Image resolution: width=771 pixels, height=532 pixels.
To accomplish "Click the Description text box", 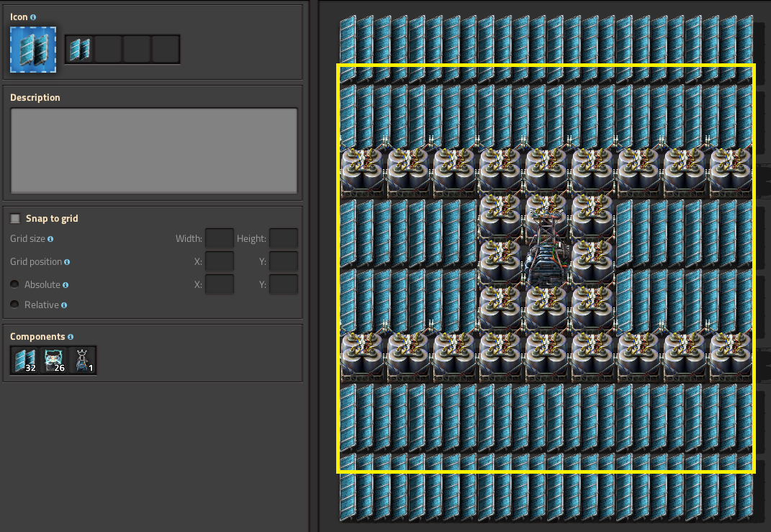I will pos(154,150).
